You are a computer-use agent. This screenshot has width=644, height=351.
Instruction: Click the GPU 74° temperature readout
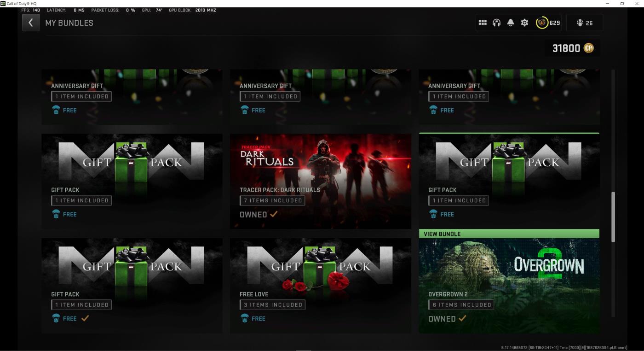pos(152,10)
